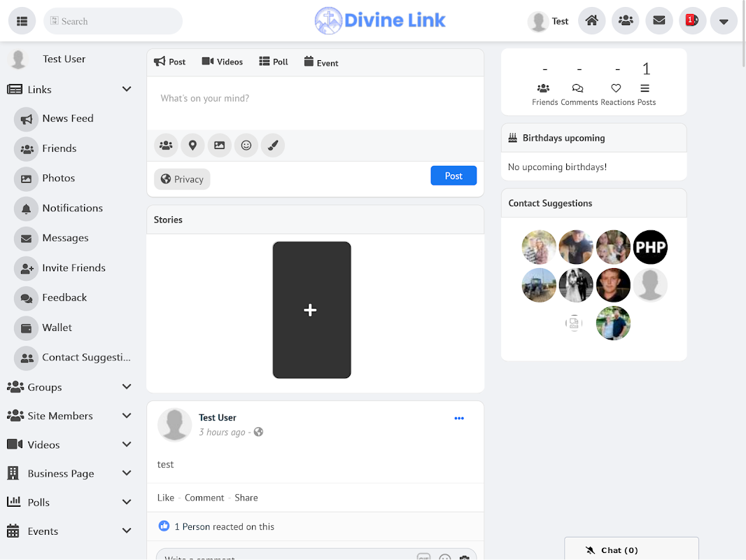
Task: Select the wedding photo contact suggestion
Action: [x=576, y=285]
